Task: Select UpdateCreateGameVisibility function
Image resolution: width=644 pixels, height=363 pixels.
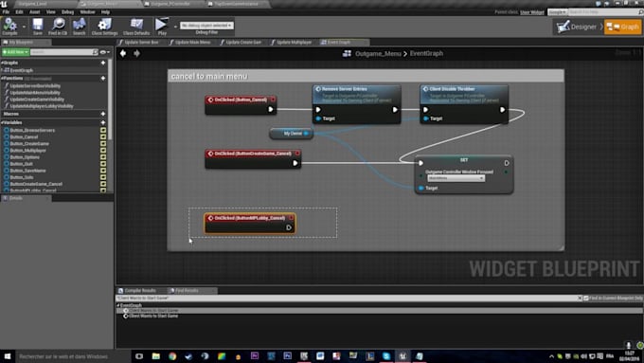Action: [x=37, y=100]
